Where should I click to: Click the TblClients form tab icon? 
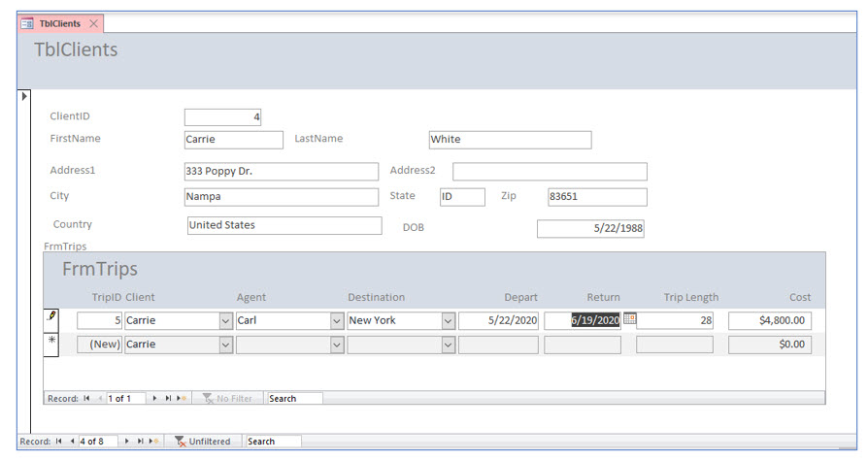(26, 23)
